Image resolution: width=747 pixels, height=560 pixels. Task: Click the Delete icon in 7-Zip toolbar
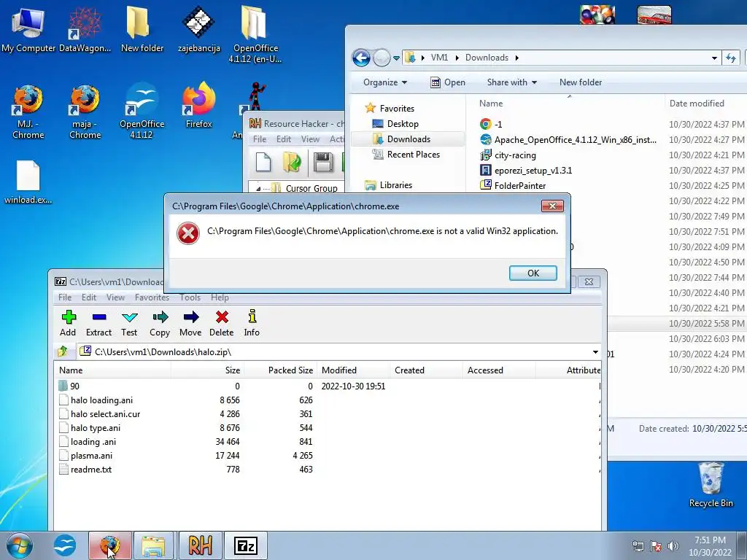click(222, 323)
